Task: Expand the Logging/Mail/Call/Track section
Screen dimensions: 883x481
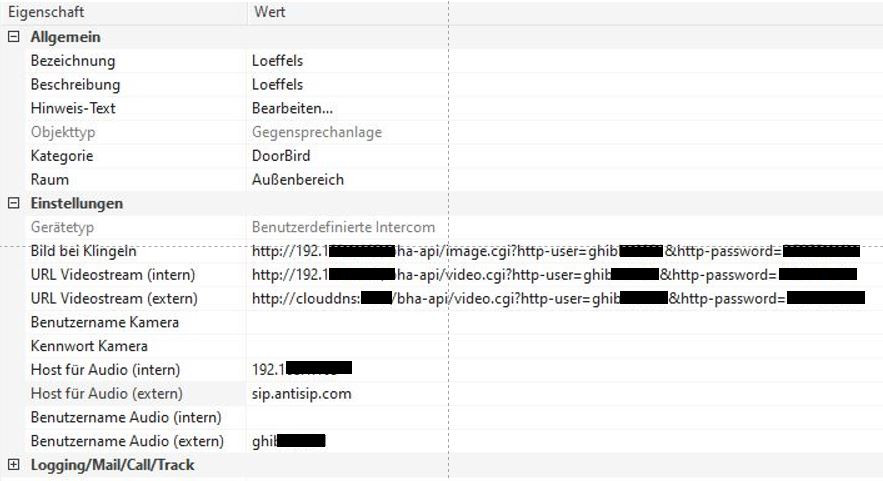Action: pos(14,465)
